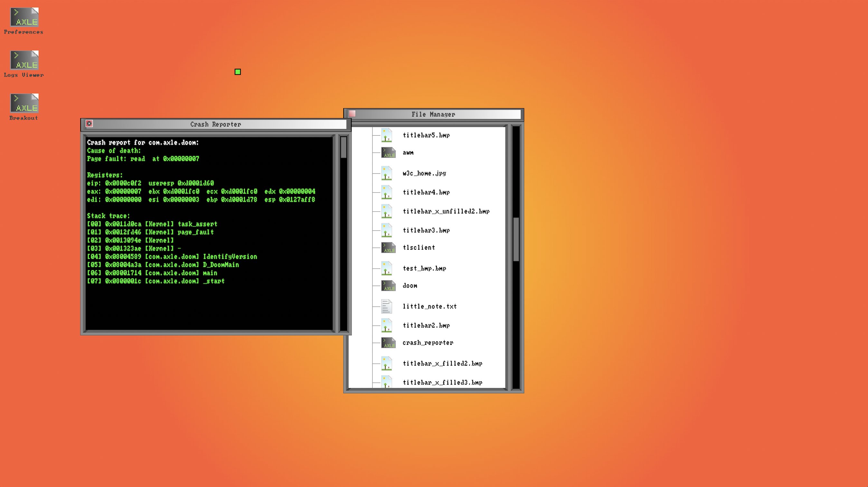Screen dimensions: 868x487
Task: Select titlebar5.bmp in the file list
Action: pyautogui.click(x=426, y=135)
